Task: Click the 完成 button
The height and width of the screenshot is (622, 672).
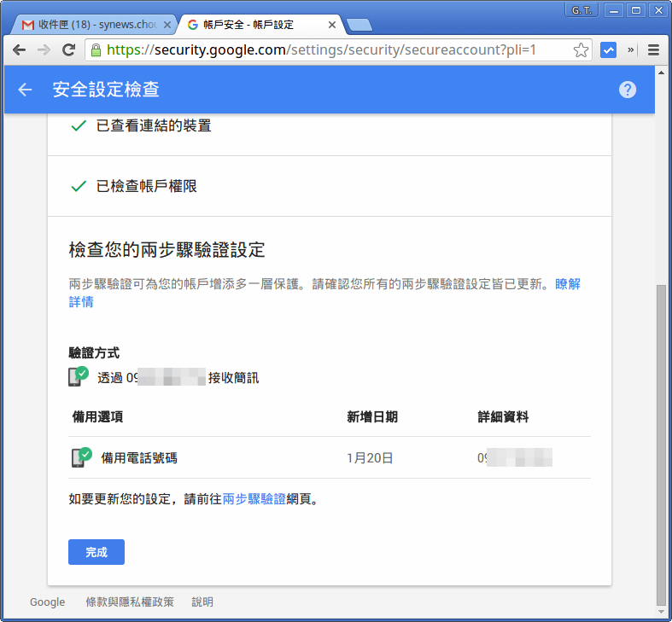Action: pyautogui.click(x=96, y=552)
